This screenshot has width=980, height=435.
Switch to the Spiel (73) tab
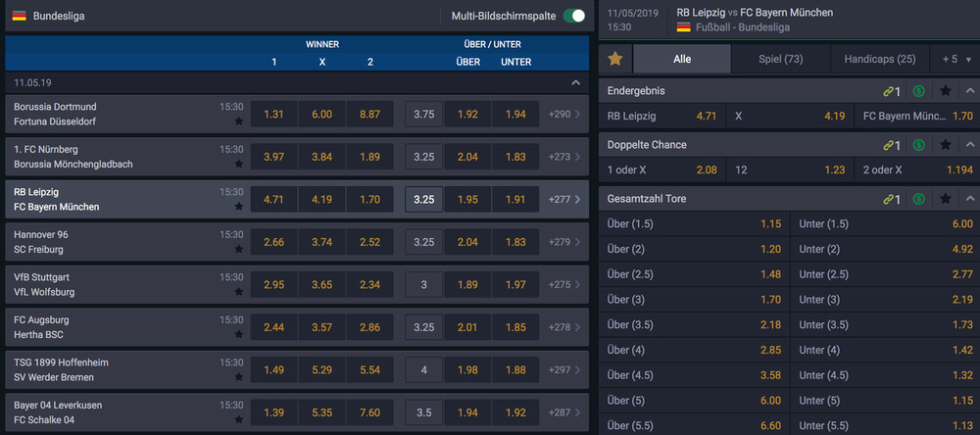coord(781,59)
